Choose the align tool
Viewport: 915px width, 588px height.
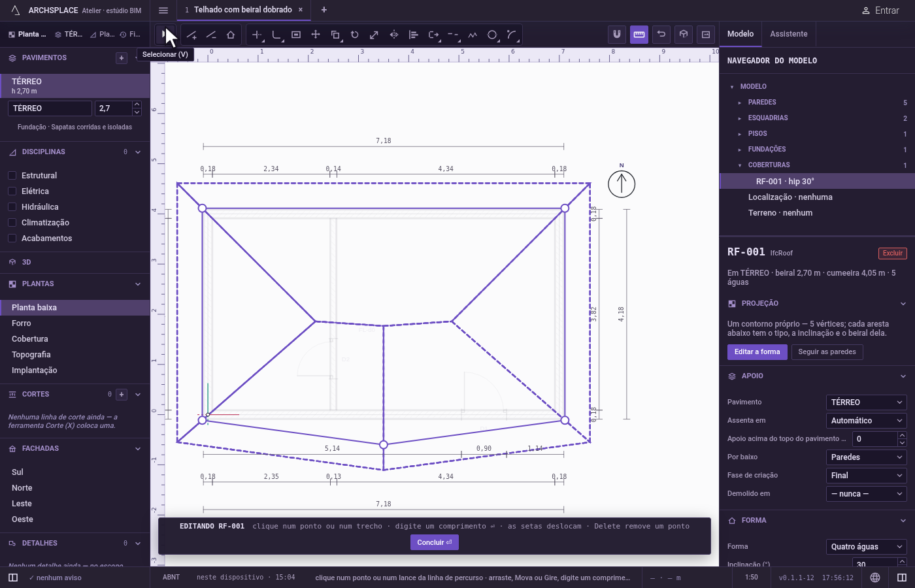[414, 35]
